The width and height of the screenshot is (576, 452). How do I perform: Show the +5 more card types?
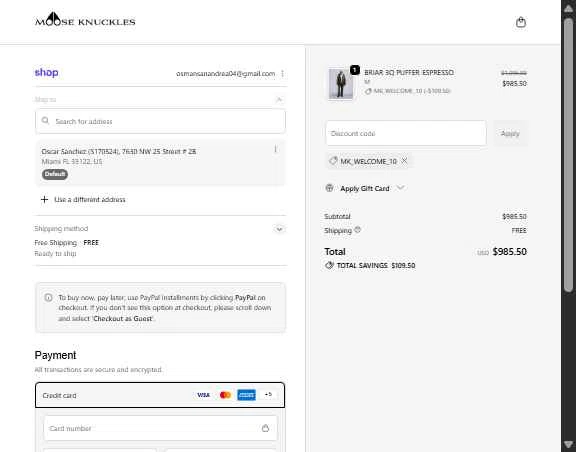coord(268,395)
